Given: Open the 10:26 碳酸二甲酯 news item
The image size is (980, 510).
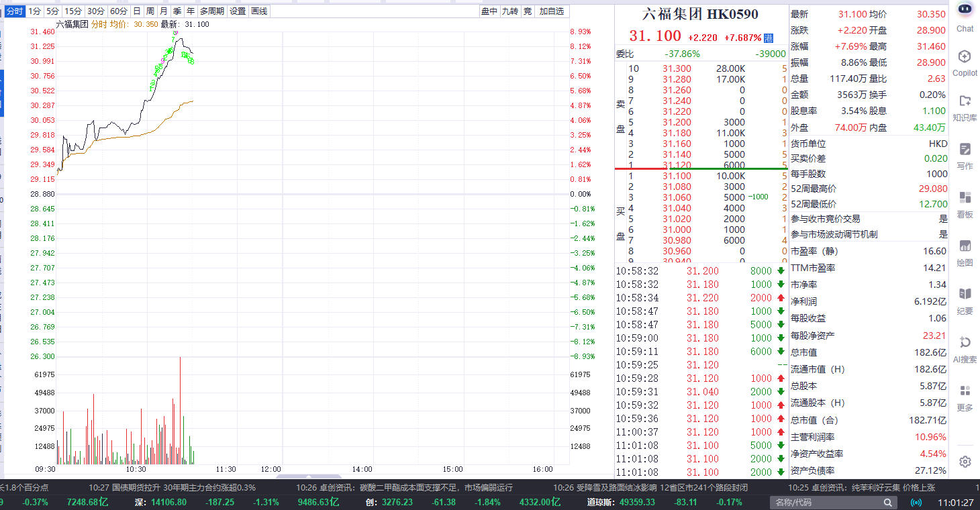Looking at the screenshot, I should pos(404,487).
